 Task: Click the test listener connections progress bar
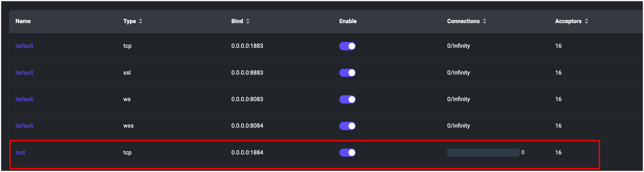[x=483, y=153]
